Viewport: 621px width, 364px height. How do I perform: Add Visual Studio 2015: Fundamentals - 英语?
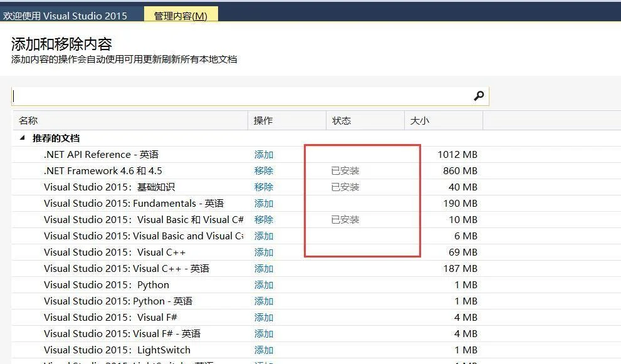pos(264,203)
